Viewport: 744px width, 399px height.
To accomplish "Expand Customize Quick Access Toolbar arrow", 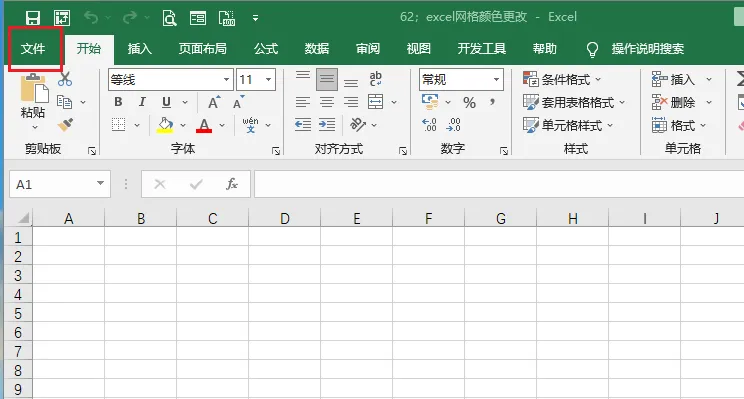I will pyautogui.click(x=255, y=18).
